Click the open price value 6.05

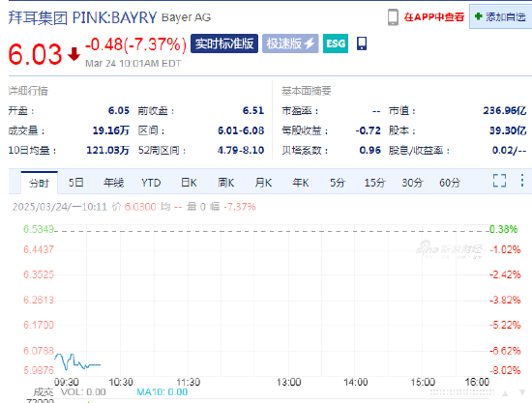[119, 110]
